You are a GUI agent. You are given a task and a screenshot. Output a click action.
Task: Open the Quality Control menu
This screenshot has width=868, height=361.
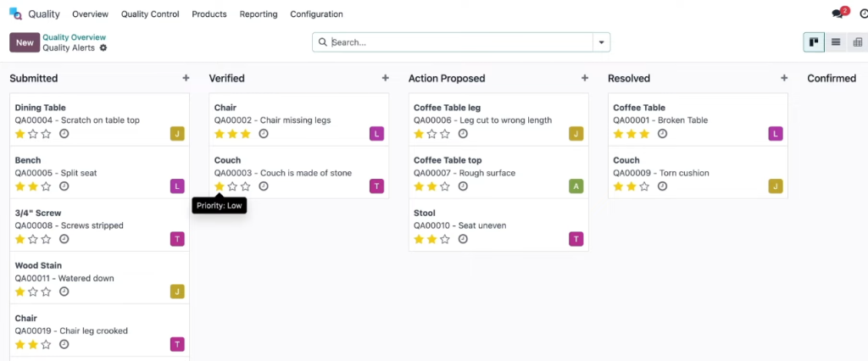point(150,14)
